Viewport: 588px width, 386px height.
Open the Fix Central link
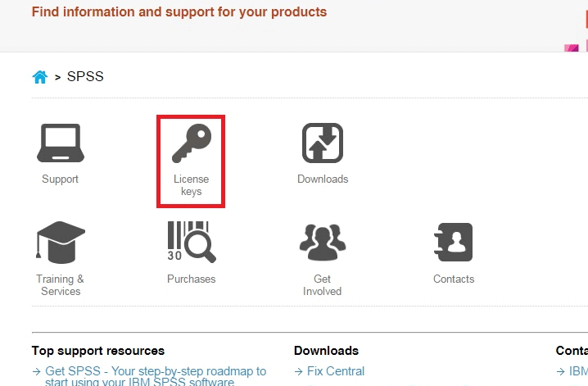point(336,371)
